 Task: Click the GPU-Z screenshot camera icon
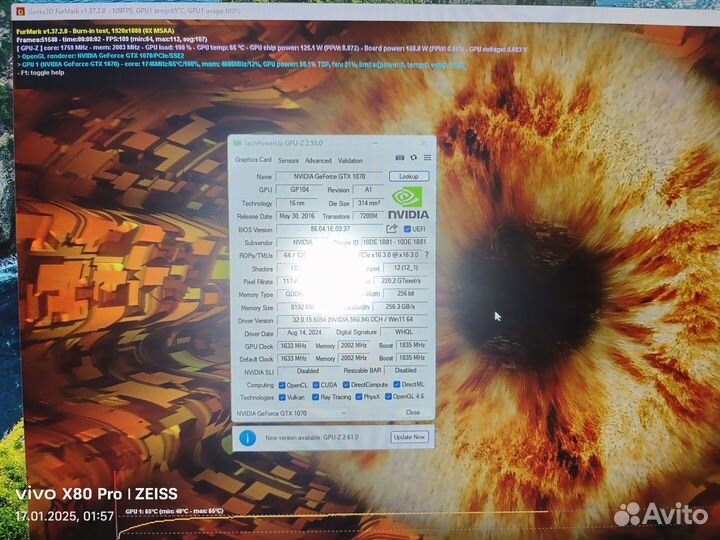pyautogui.click(x=399, y=158)
